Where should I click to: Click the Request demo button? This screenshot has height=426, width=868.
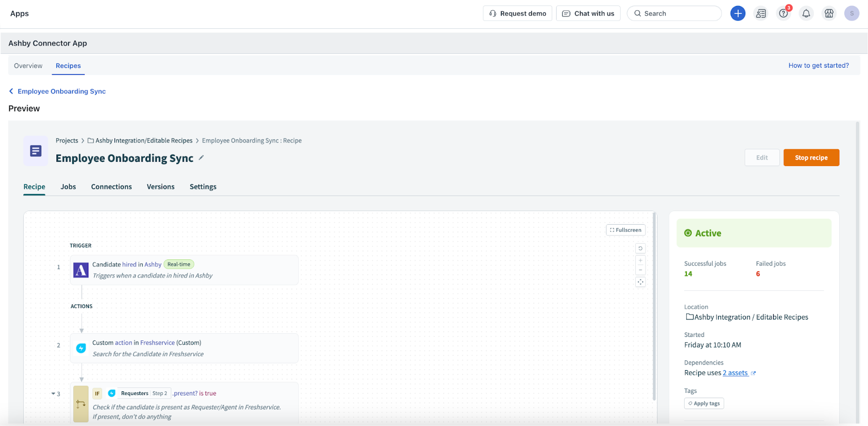pos(518,14)
